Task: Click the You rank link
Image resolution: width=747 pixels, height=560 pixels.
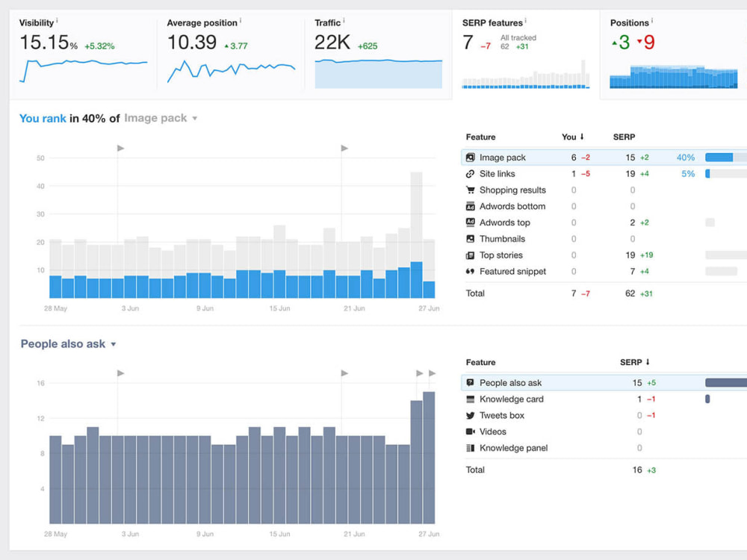Action: coord(43,118)
